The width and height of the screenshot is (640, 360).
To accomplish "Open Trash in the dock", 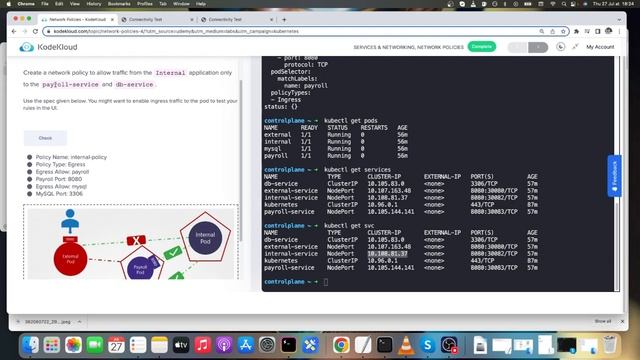I will (x=609, y=345).
